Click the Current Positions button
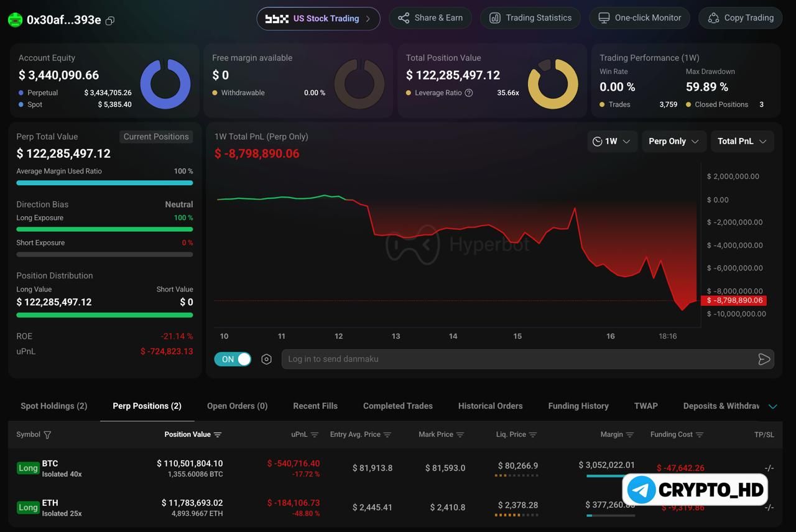This screenshot has height=532, width=796. tap(156, 137)
